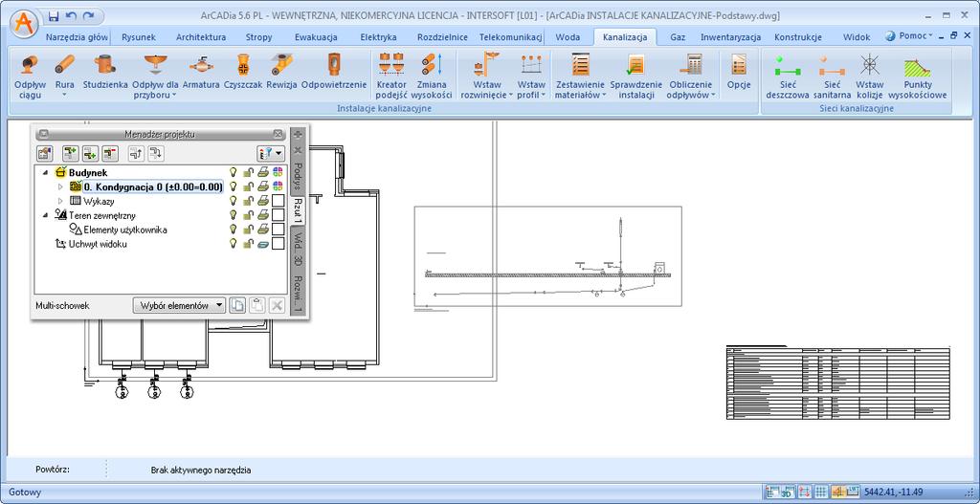The width and height of the screenshot is (980, 504).
Task: Insert Odpowietrzenie vent
Action: click(334, 72)
